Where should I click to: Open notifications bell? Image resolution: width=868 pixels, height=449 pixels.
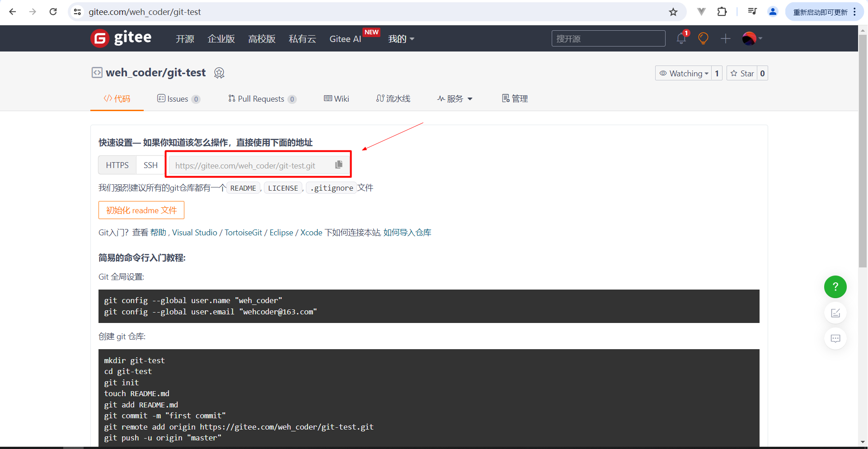681,38
